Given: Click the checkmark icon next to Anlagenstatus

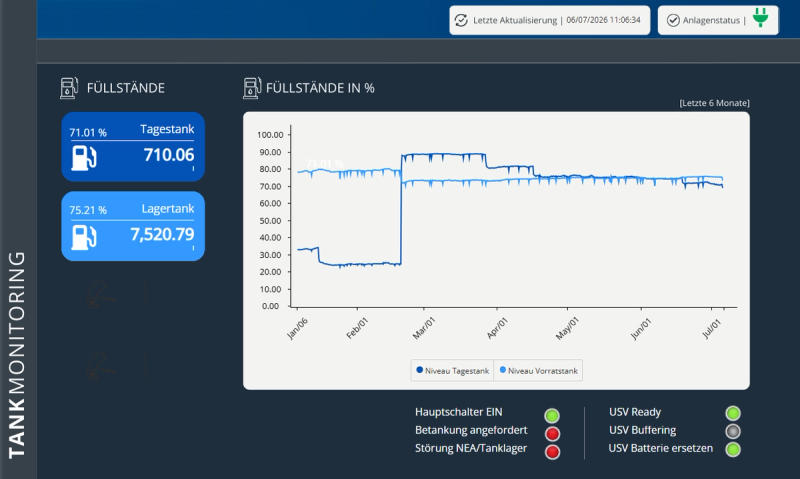Looking at the screenshot, I should 673,20.
